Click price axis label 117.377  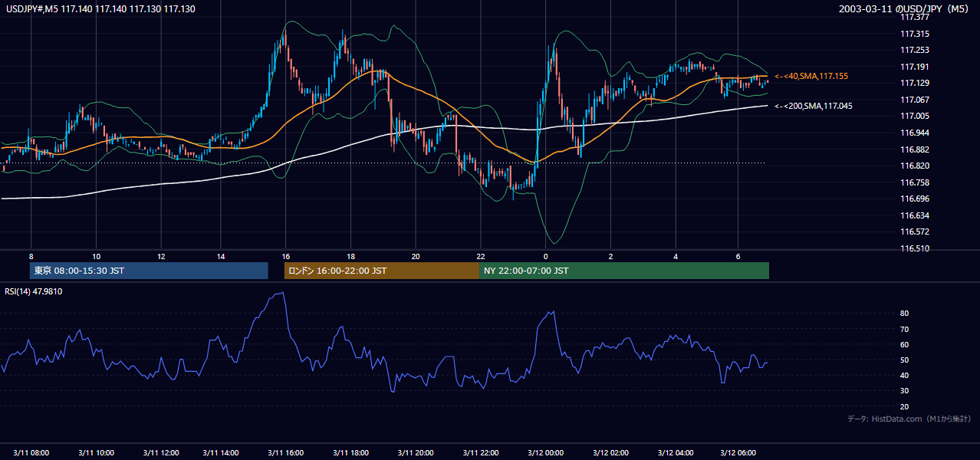915,17
